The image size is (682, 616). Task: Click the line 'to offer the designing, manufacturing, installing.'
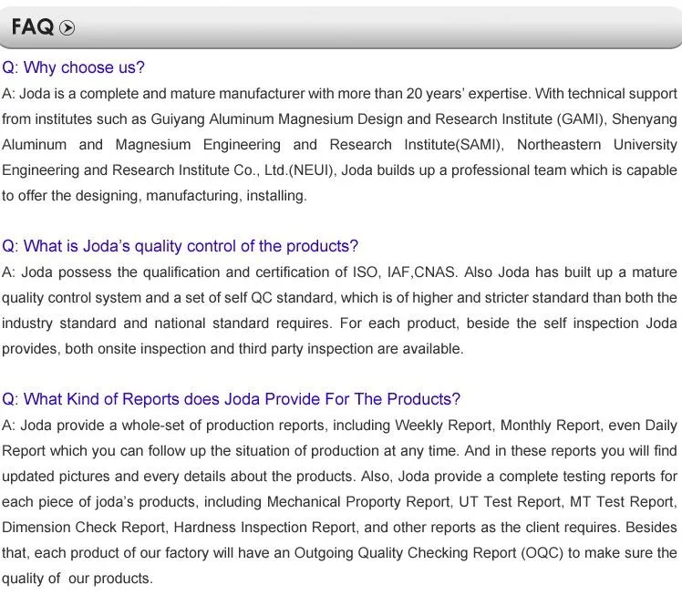pyautogui.click(x=154, y=196)
